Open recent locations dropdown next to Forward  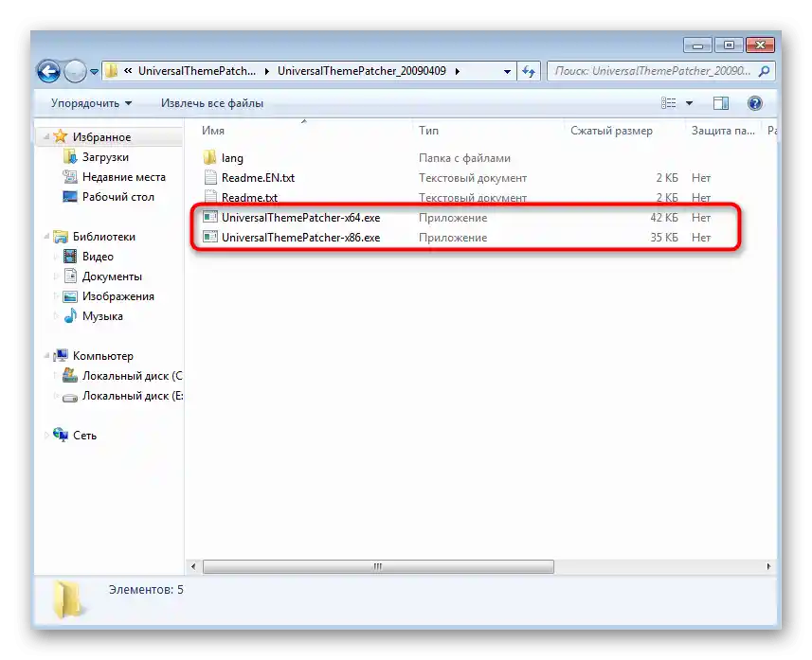[94, 71]
